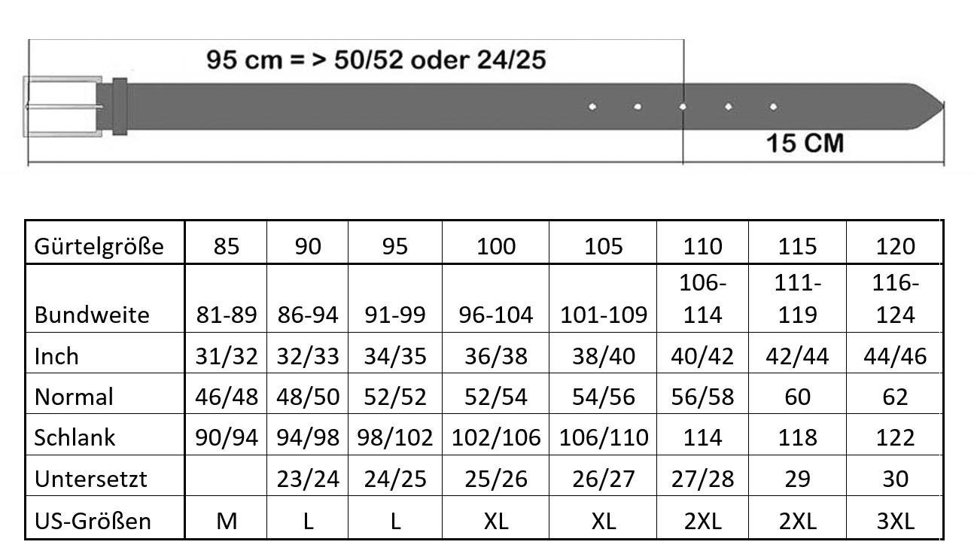This screenshot has height=560, width=974.
Task: Click the "15 CM" measurement label
Action: (x=805, y=142)
